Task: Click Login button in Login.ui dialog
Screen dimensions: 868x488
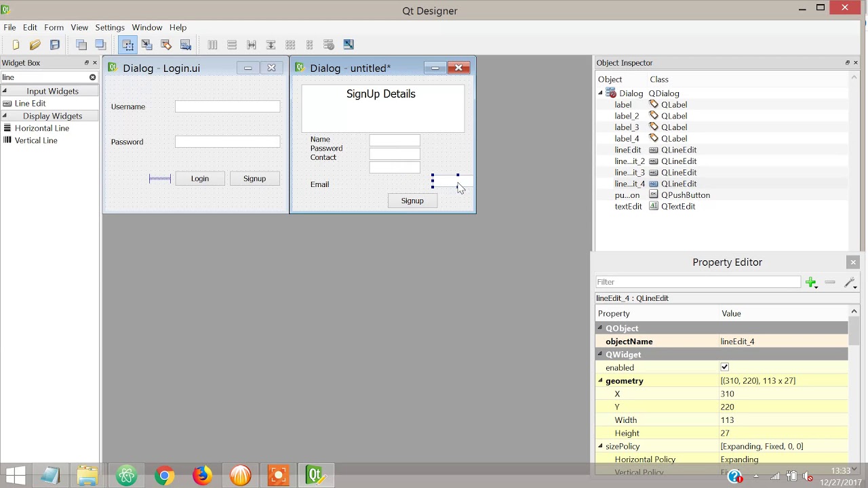Action: (200, 178)
